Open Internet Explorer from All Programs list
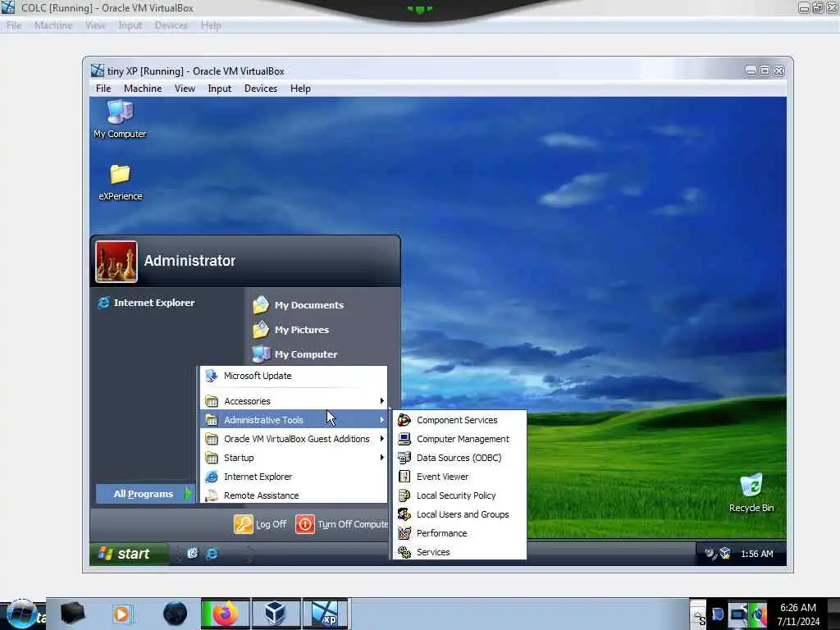The height and width of the screenshot is (630, 840). [x=294, y=477]
